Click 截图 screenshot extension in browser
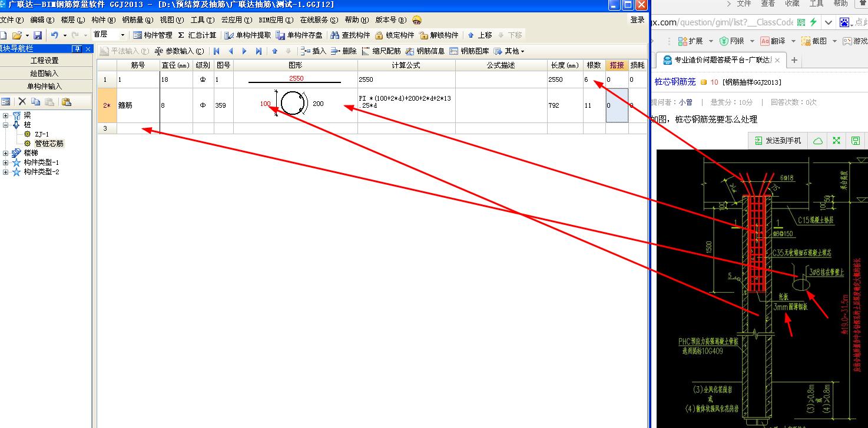The height and width of the screenshot is (428, 868). (814, 41)
